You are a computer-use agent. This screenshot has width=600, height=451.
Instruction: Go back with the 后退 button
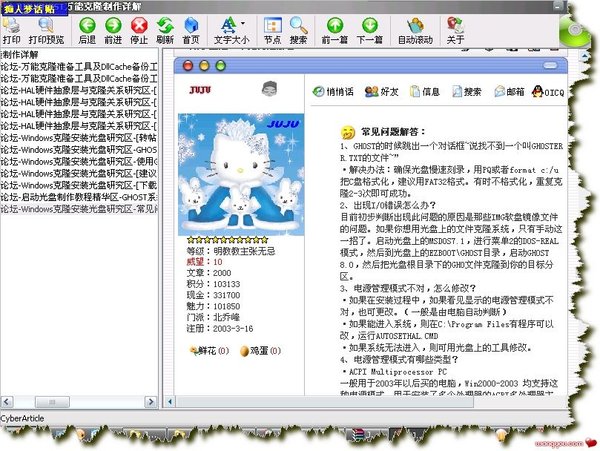point(87,31)
